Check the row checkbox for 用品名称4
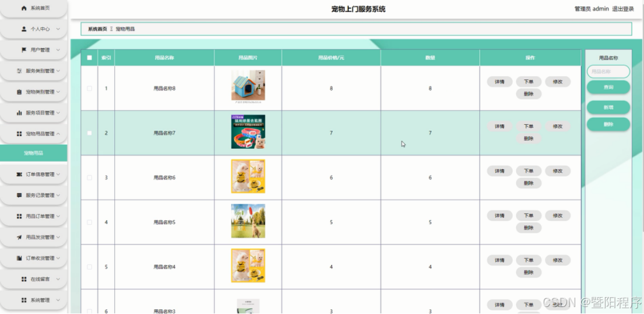Screen dimensions: 644x314 [90, 267]
